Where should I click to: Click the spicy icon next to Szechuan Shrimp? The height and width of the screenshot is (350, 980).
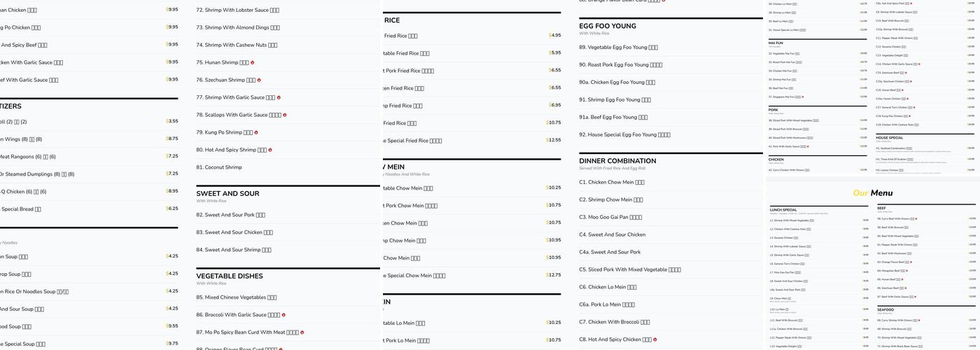click(259, 80)
